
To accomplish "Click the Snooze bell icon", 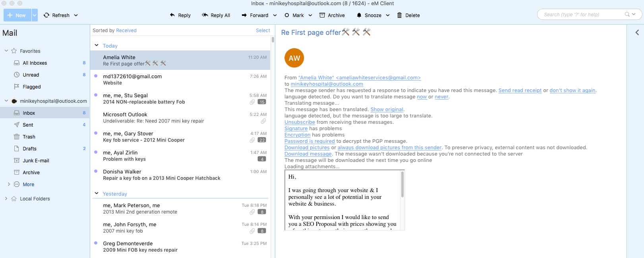I will (359, 15).
